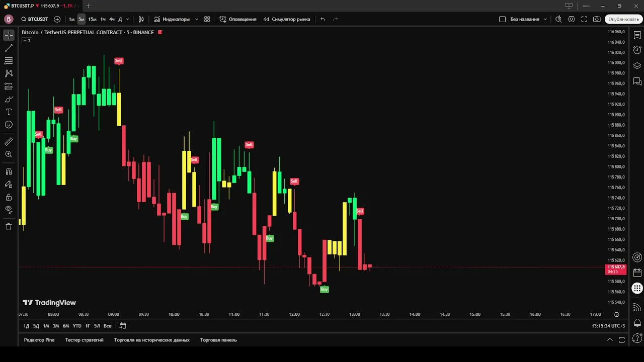Expand the layout name dropdown arrow
This screenshot has width=644, height=362.
(x=545, y=19)
